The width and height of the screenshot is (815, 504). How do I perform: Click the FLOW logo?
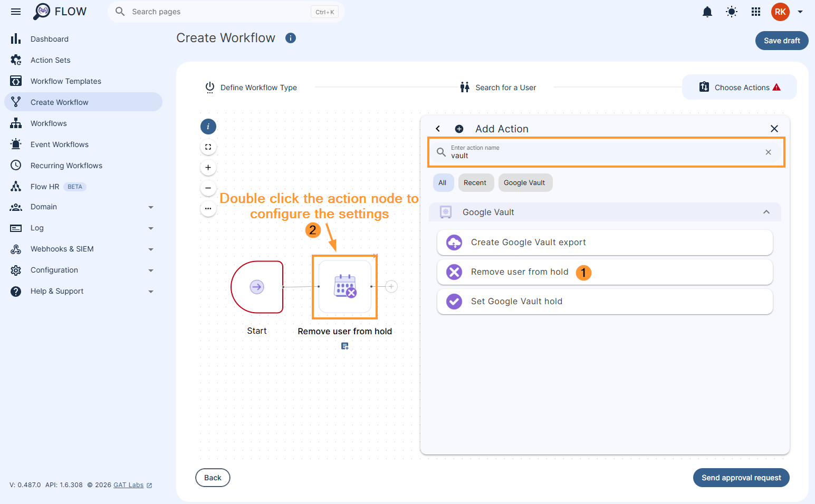(60, 12)
